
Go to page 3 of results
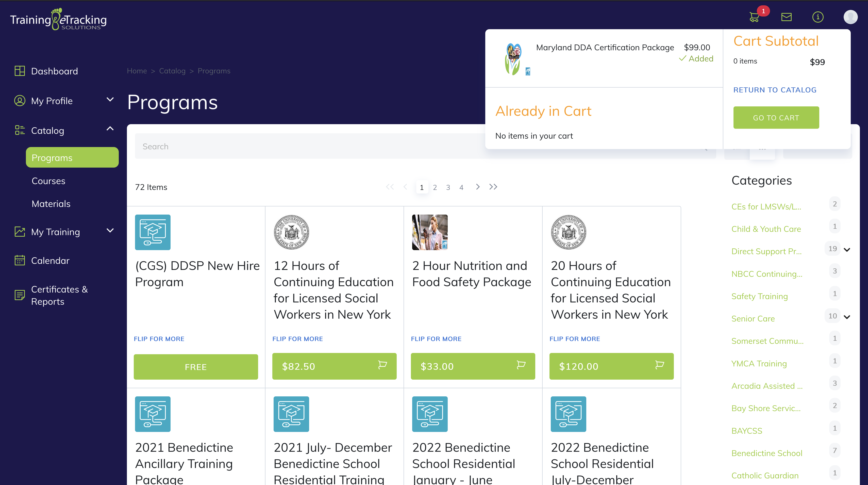[448, 187]
